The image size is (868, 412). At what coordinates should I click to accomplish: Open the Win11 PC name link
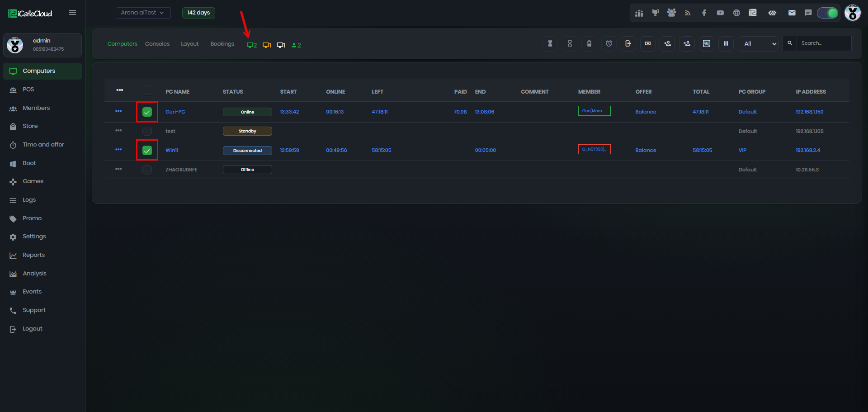click(172, 150)
